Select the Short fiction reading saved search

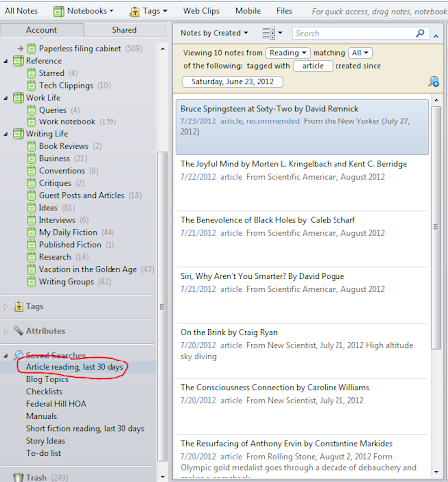86,429
